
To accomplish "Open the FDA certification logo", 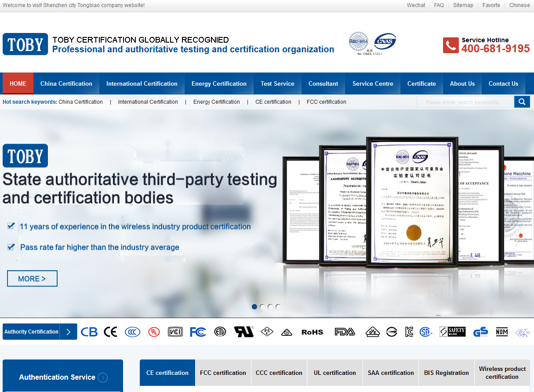I will tap(345, 332).
